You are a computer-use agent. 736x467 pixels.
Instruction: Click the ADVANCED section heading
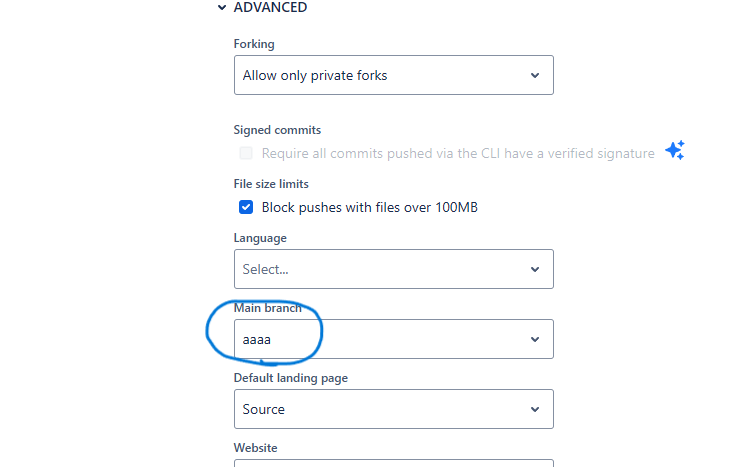[270, 8]
